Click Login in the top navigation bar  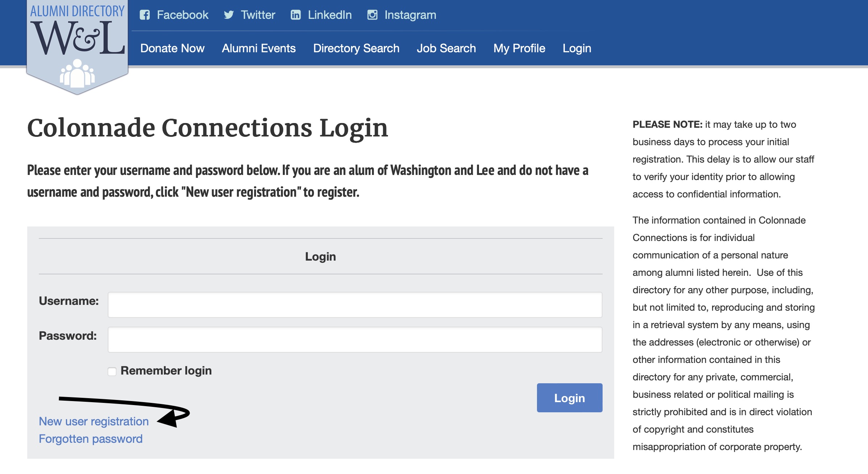[x=577, y=48]
